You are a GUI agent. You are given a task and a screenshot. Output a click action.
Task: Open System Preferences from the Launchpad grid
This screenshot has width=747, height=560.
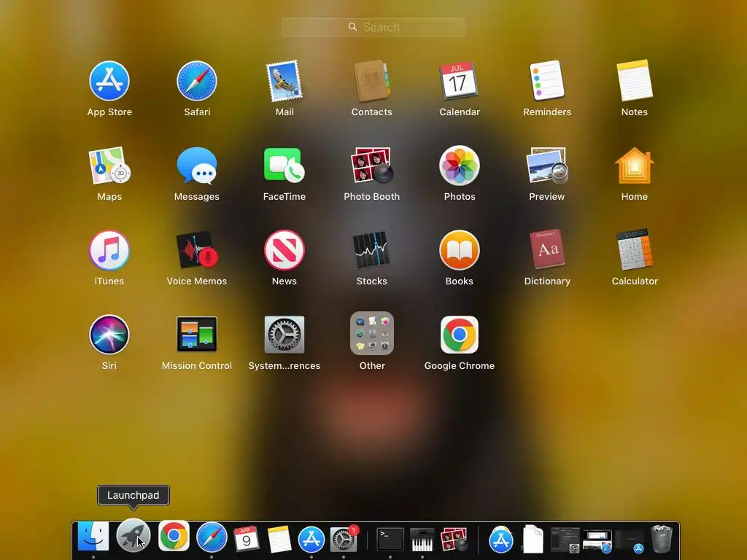pos(285,334)
